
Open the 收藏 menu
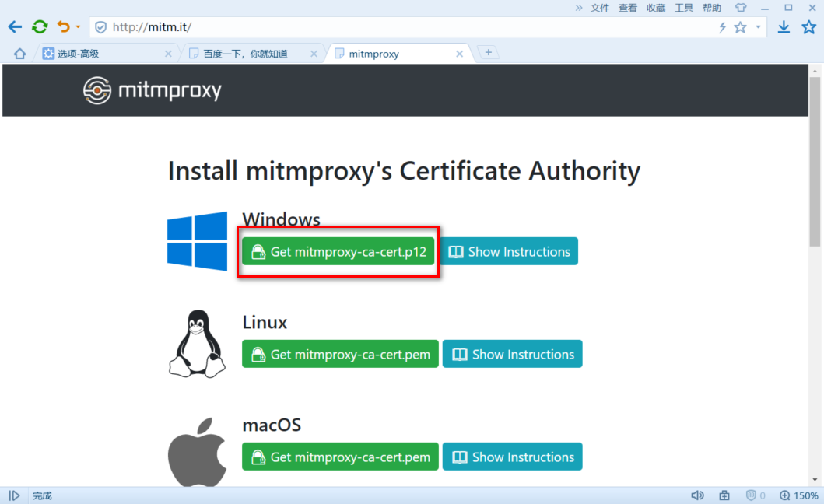656,8
